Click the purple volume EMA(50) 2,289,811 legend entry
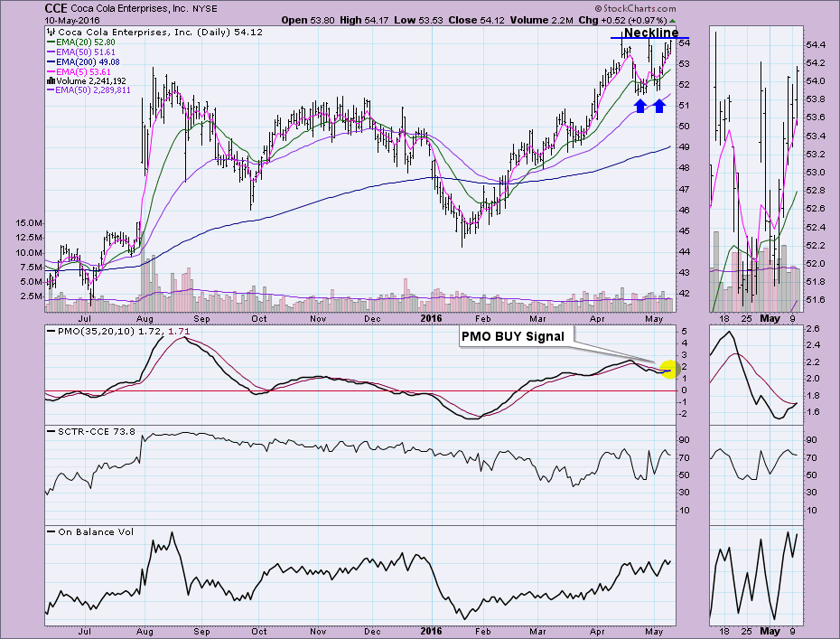The height and width of the screenshot is (639, 840). (x=92, y=90)
